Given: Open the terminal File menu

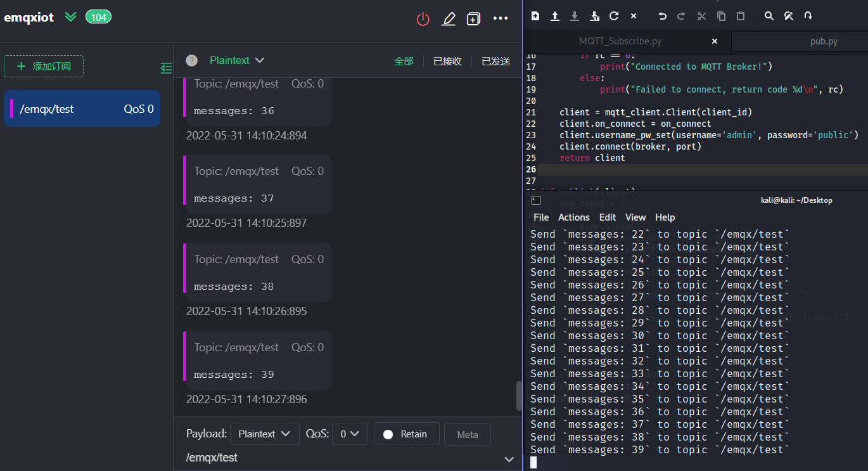Looking at the screenshot, I should 541,217.
